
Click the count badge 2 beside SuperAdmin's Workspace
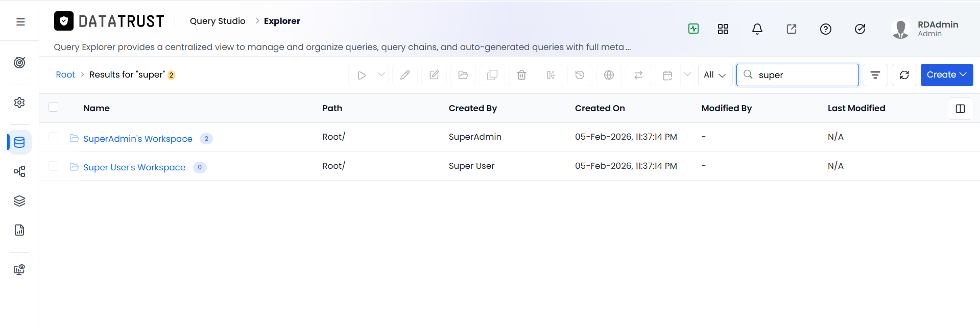(x=206, y=139)
